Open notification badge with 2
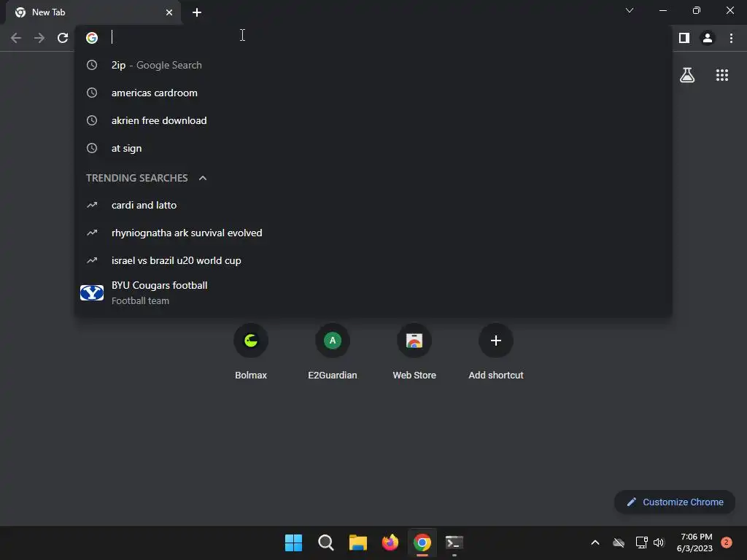The image size is (747, 560). 727,542
